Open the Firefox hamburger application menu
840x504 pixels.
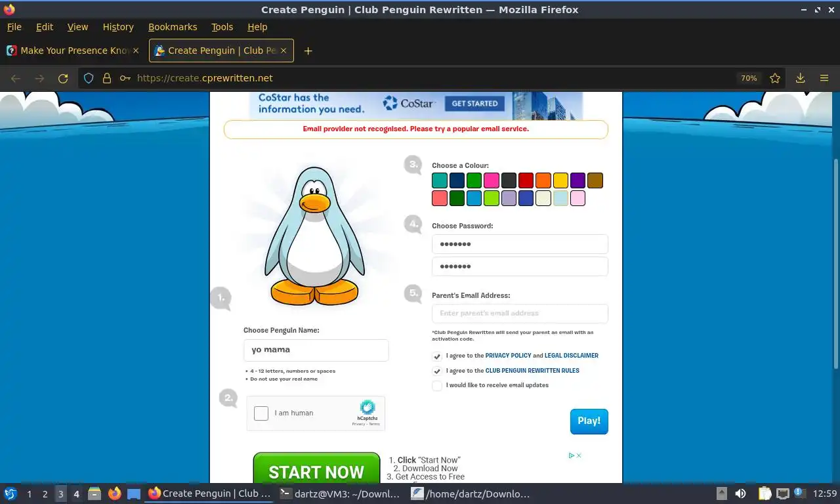coord(824,78)
